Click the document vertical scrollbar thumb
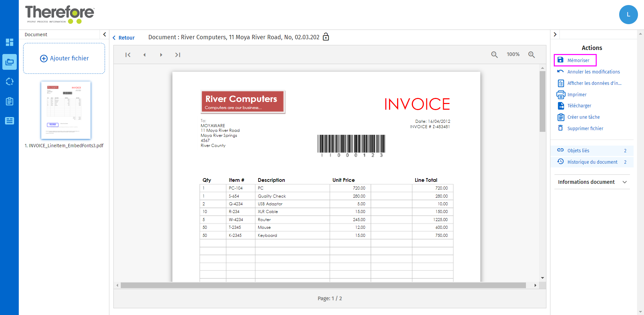Screen dimensions: 644x315 542,101
